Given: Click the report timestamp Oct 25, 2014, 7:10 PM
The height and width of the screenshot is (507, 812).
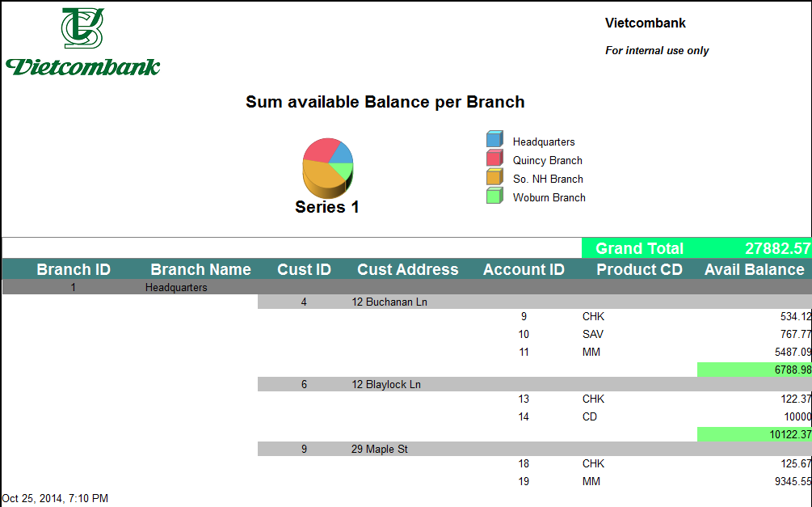Looking at the screenshot, I should click(56, 499).
